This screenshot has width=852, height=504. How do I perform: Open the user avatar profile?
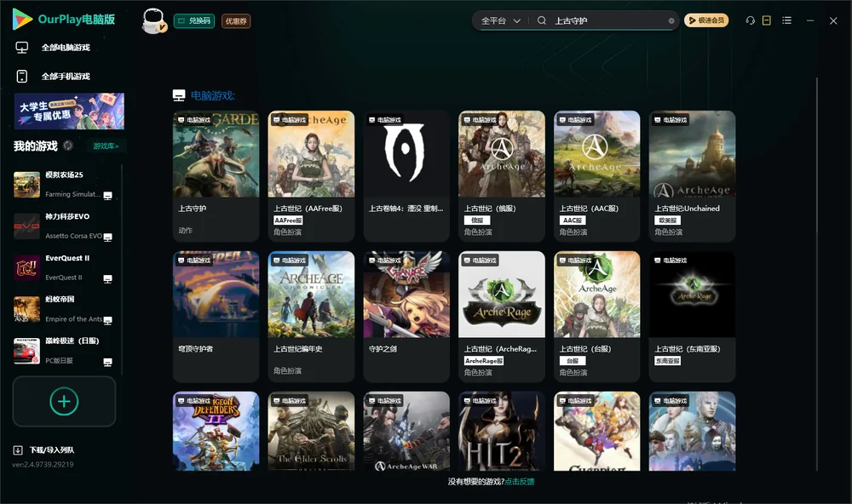[153, 20]
